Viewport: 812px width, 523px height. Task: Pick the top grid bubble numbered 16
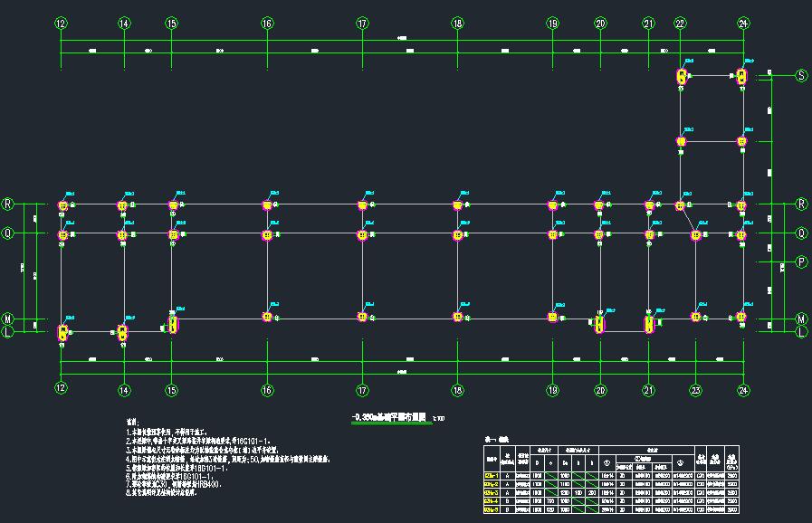tap(267, 24)
